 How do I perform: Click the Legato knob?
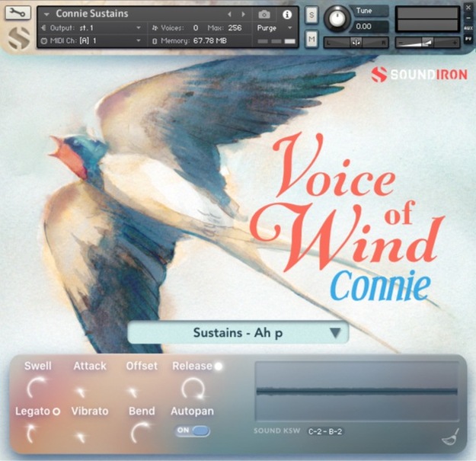(x=32, y=434)
